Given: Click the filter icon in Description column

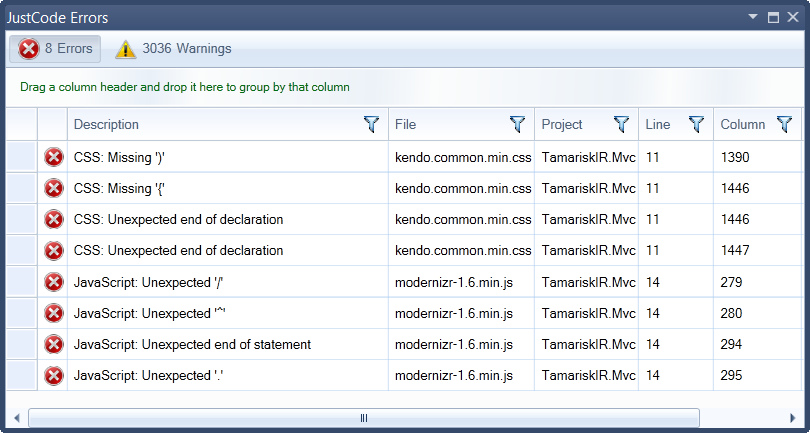Looking at the screenshot, I should [371, 124].
